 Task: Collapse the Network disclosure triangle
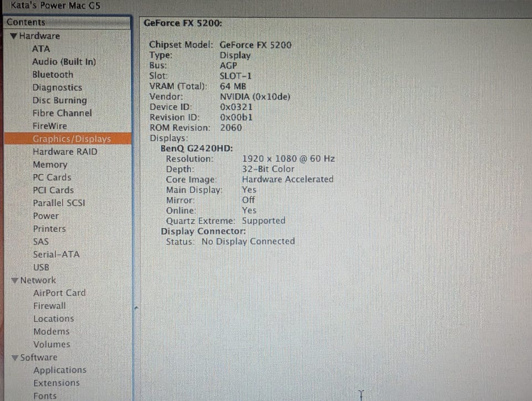(x=14, y=281)
